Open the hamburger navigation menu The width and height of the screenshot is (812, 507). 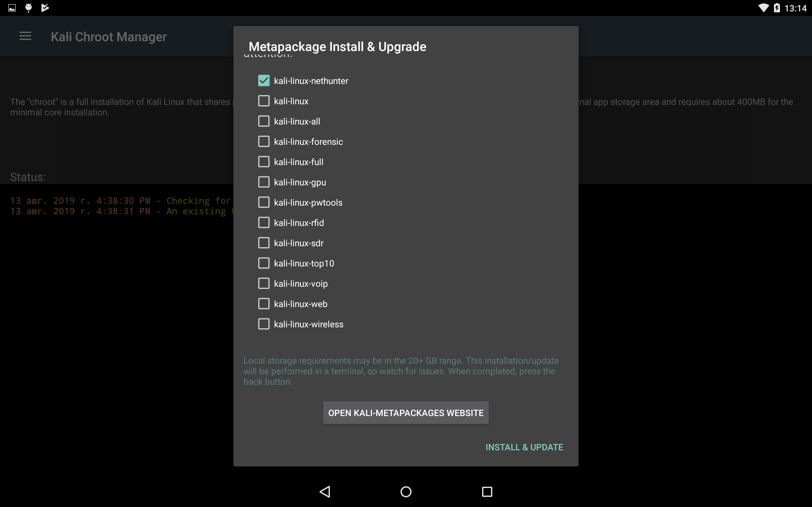tap(25, 36)
